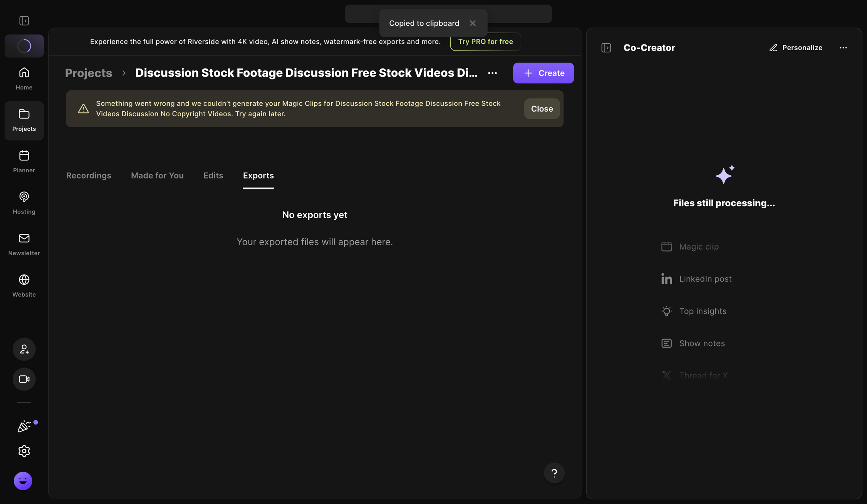Click the breadcrumb chevron separator
The width and height of the screenshot is (867, 504).
[x=124, y=73]
